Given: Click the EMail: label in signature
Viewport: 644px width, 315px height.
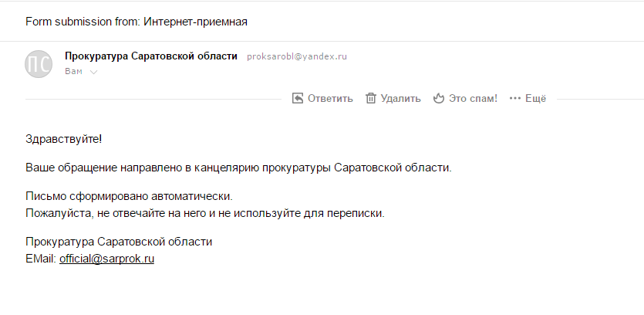Looking at the screenshot, I should 41,259.
